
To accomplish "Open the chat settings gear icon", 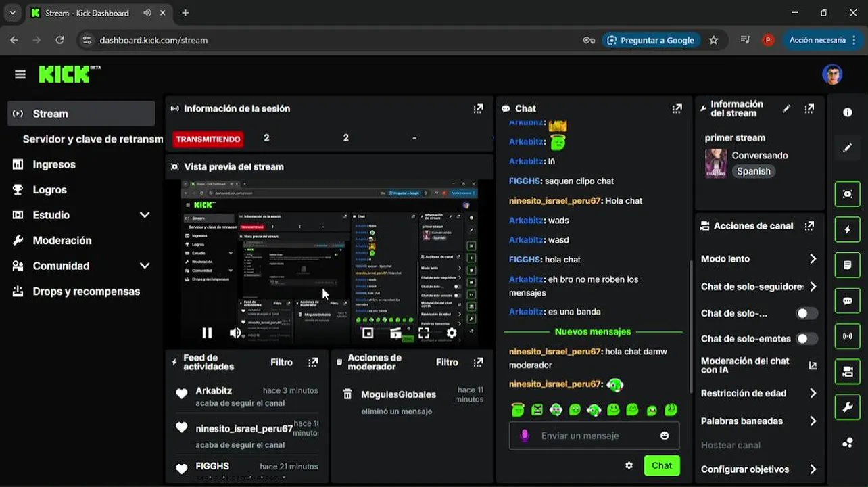I will click(629, 465).
